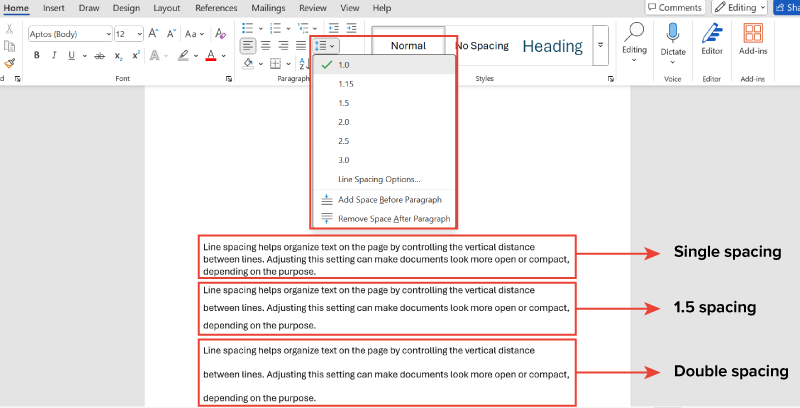Click the Sort A-Z icon
Image resolution: width=800 pixels, height=408 pixels.
303,64
